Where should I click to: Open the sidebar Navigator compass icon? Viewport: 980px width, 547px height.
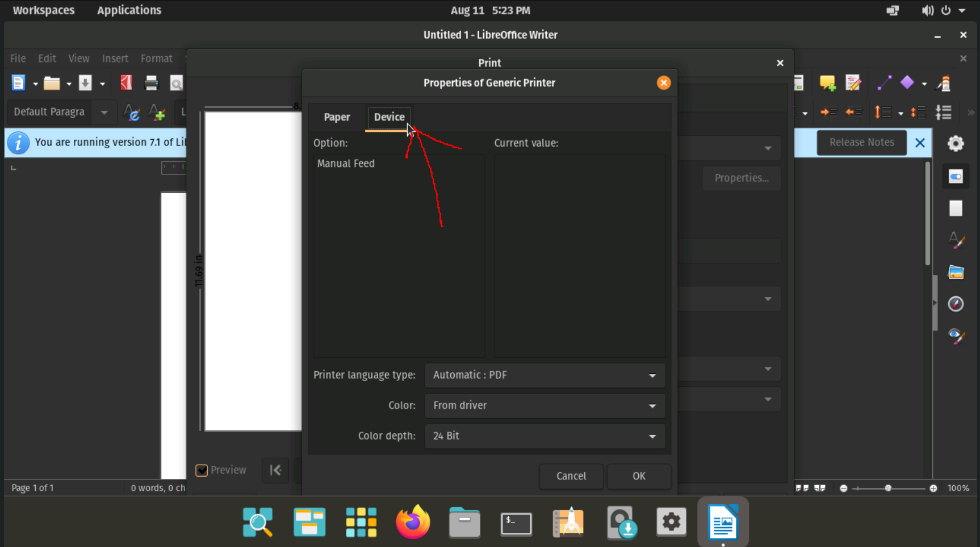pyautogui.click(x=956, y=304)
